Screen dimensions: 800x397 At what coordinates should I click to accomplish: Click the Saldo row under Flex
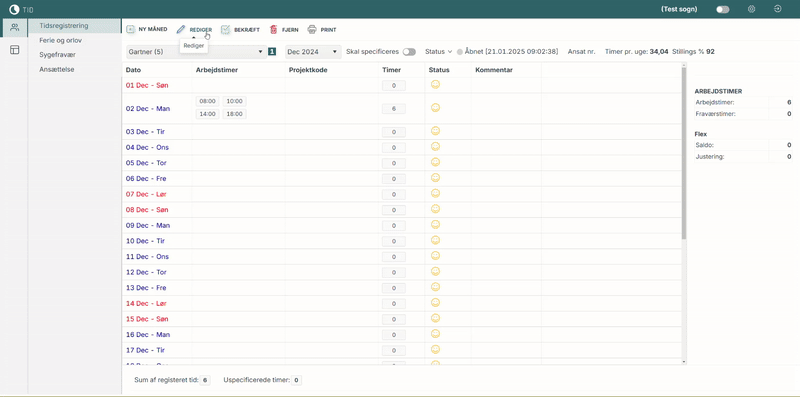tap(743, 145)
